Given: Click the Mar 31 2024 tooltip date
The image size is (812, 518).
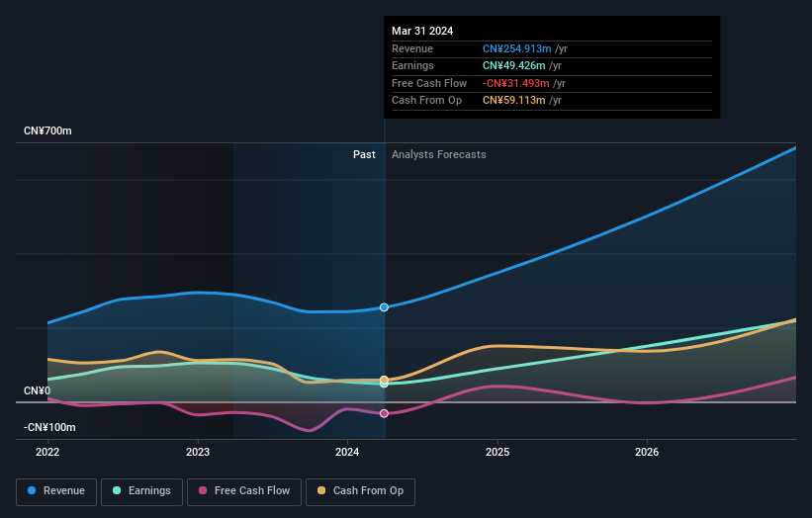Looking at the screenshot, I should pos(422,31).
